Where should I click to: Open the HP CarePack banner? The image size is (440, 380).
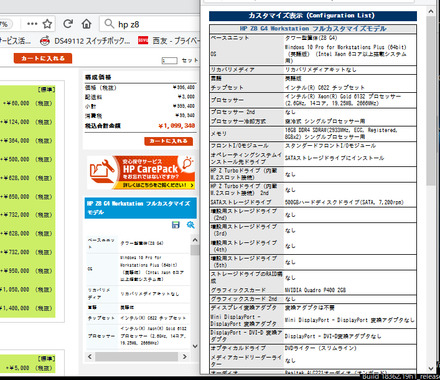[141, 172]
